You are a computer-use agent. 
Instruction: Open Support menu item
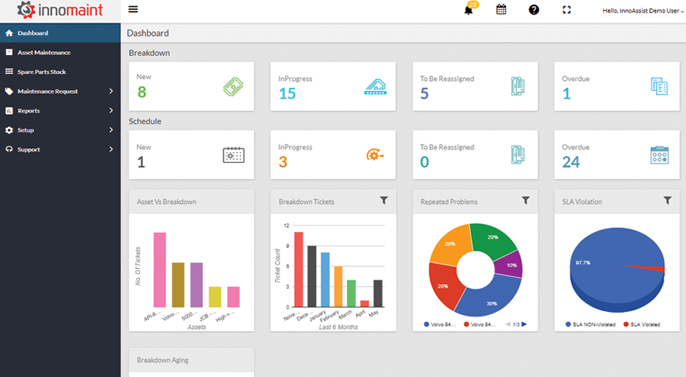click(x=60, y=149)
